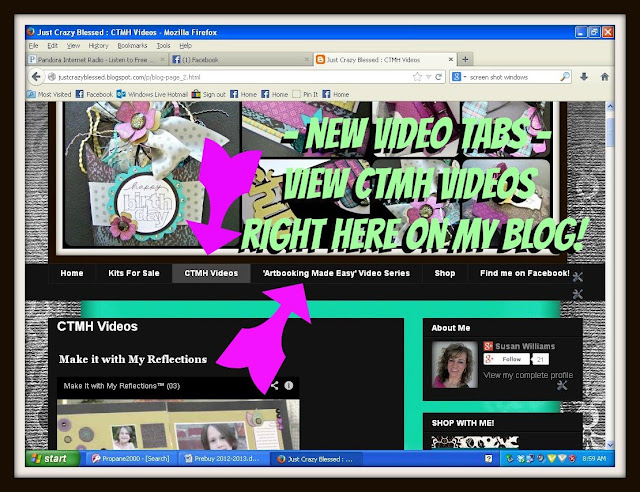Click the video info icon
The width and height of the screenshot is (640, 492).
pyautogui.click(x=289, y=385)
